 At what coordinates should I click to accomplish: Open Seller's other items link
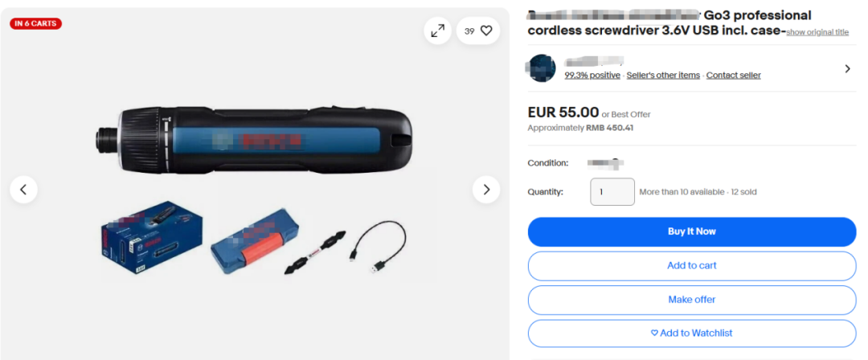tap(663, 76)
